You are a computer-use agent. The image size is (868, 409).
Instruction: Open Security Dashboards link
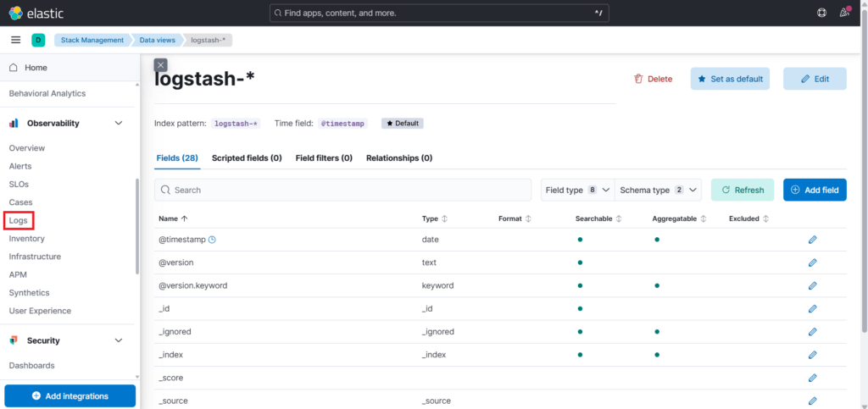tap(31, 365)
